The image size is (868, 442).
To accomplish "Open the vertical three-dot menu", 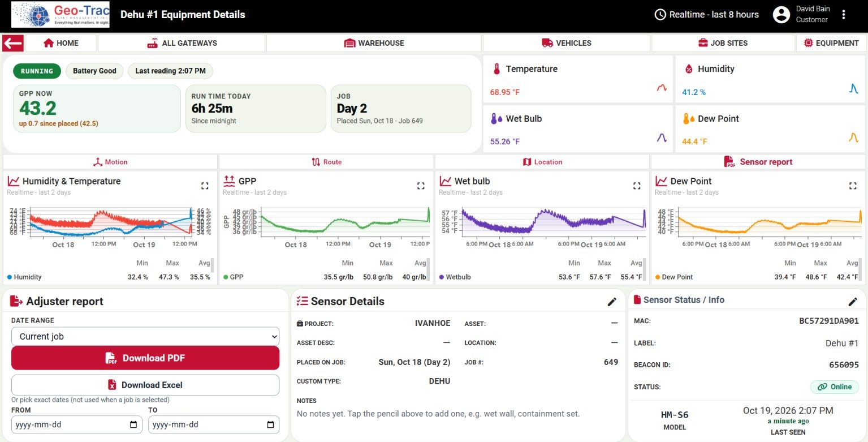I will pos(844,15).
